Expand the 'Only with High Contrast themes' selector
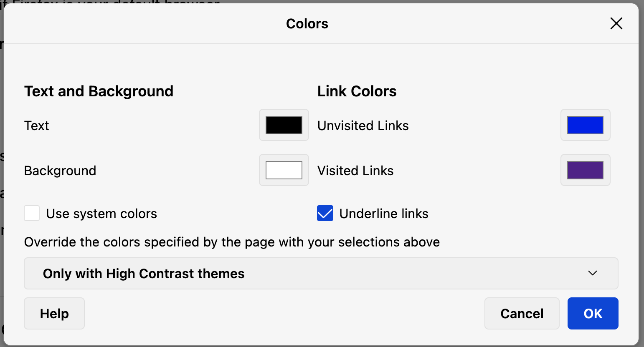644x347 pixels. click(x=321, y=273)
